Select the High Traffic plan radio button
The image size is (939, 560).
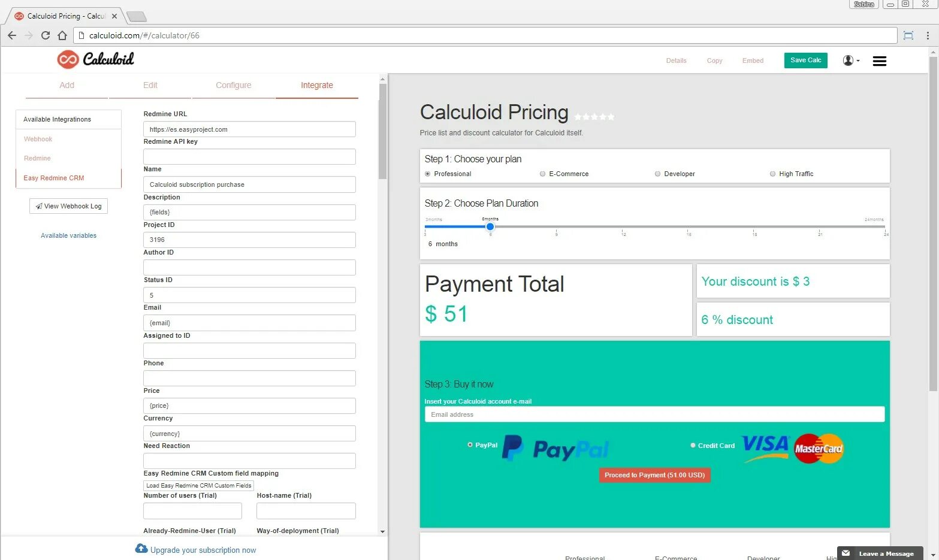click(x=772, y=174)
